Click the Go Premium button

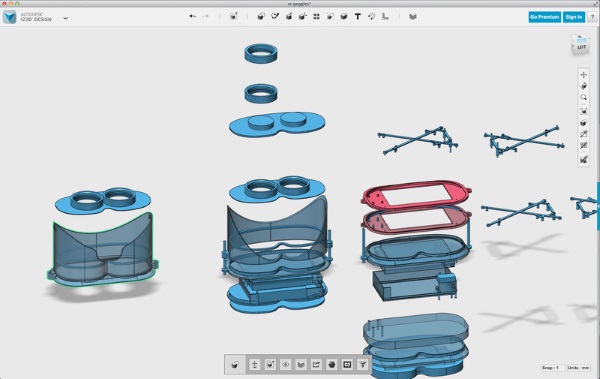pyautogui.click(x=545, y=17)
